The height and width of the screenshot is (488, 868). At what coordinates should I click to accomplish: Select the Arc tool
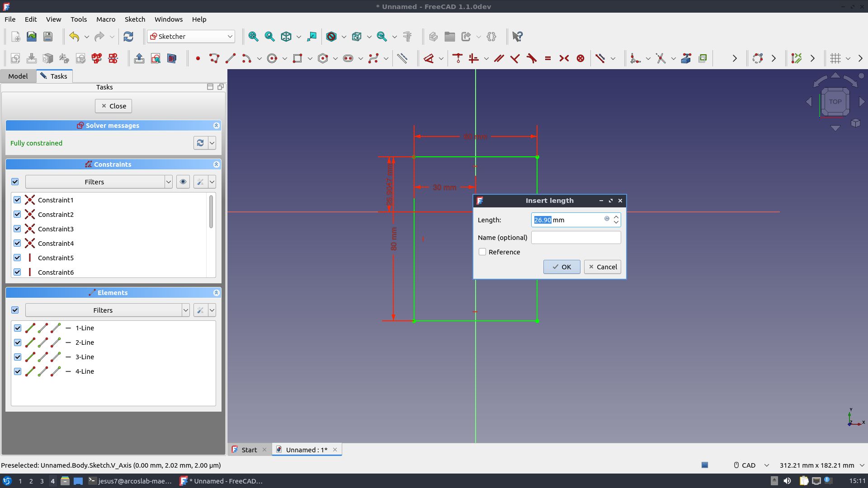[246, 58]
